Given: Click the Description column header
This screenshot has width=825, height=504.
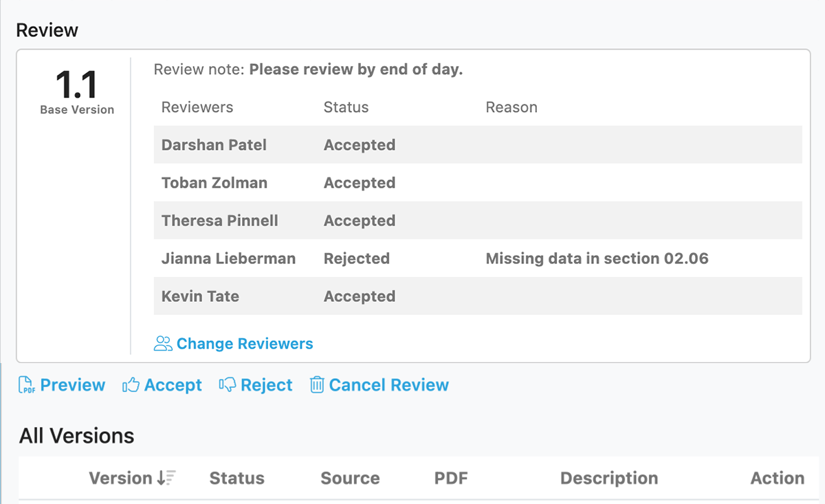Looking at the screenshot, I should coord(608,478).
